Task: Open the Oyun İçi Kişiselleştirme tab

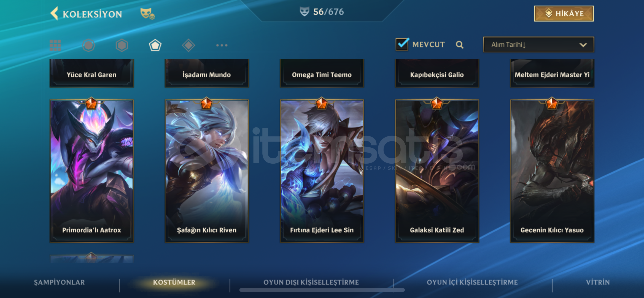Action: click(x=472, y=282)
